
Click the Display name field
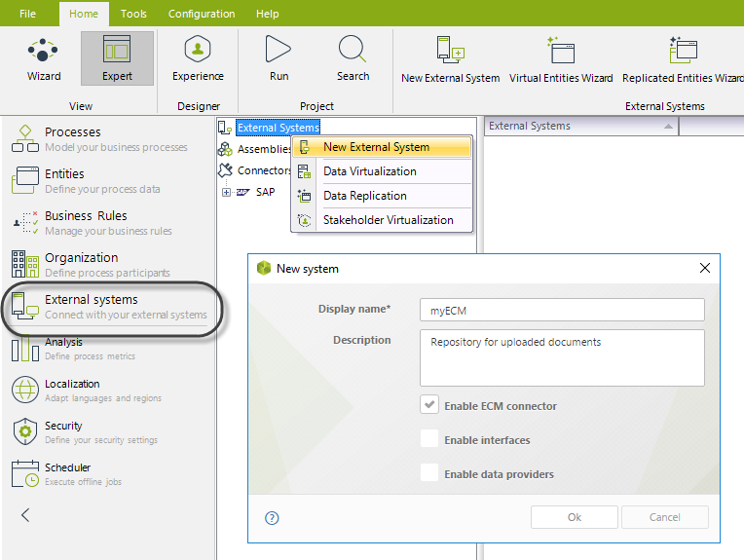click(x=562, y=310)
